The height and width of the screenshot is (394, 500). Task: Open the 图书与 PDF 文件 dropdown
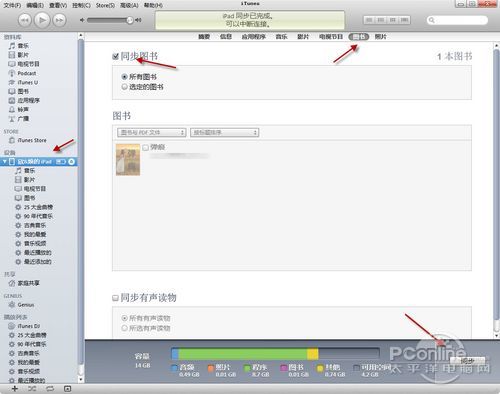(x=151, y=133)
